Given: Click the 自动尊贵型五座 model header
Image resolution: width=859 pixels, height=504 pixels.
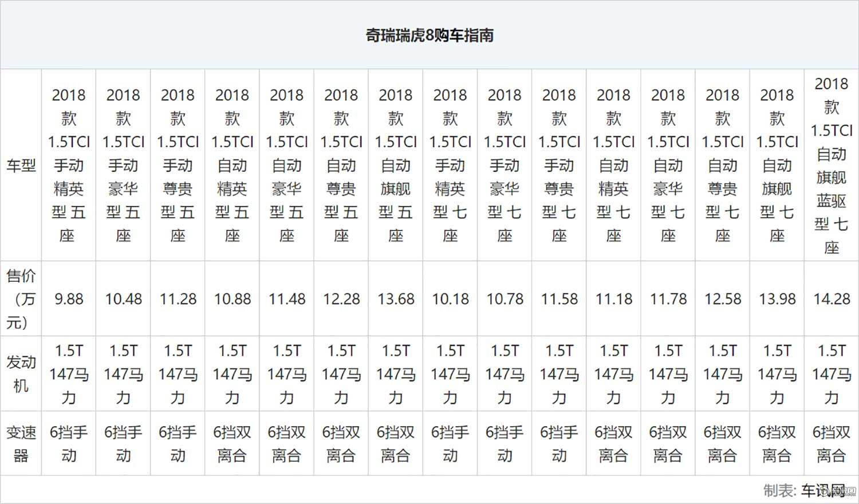Looking at the screenshot, I should (x=341, y=165).
